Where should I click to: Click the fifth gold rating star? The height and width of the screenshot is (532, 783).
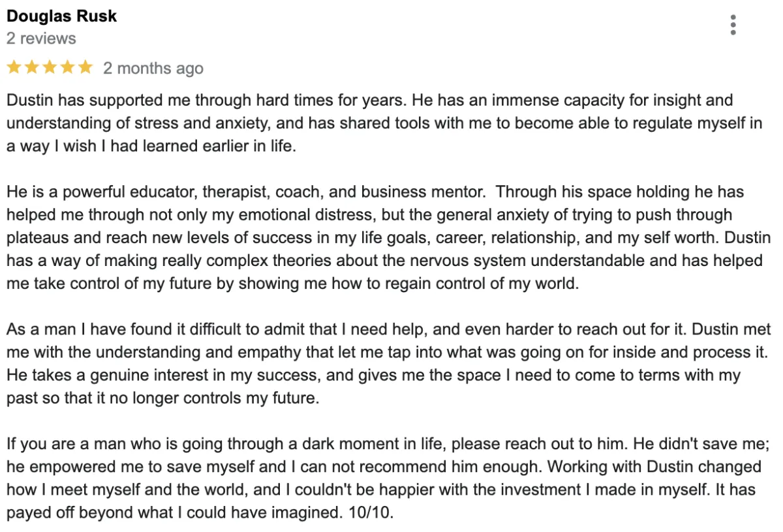[x=85, y=67]
